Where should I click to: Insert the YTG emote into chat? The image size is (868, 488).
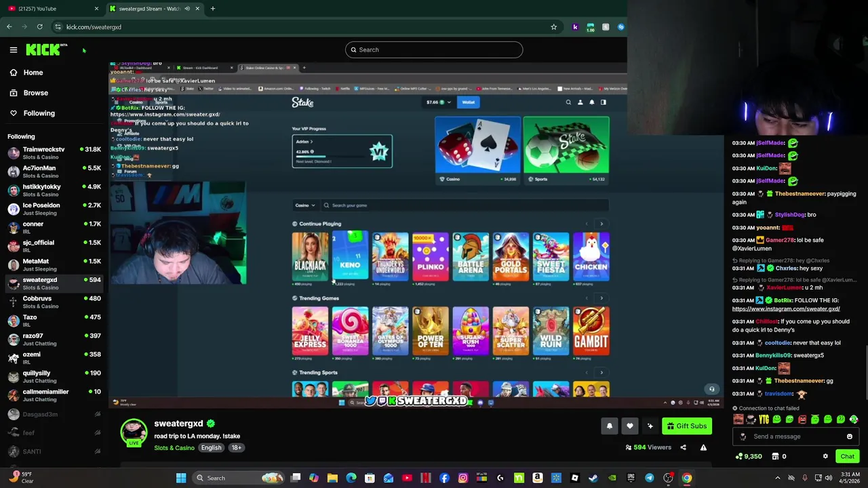pos(764,420)
